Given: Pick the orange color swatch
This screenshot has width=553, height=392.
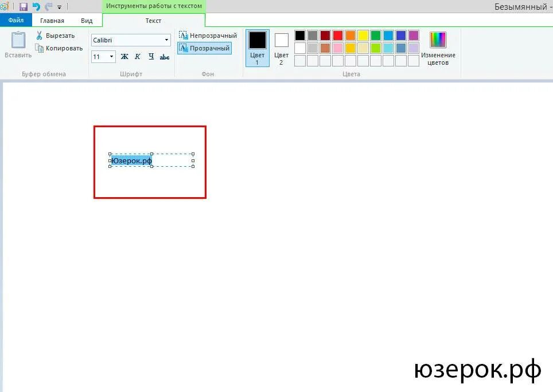Looking at the screenshot, I should click(x=350, y=35).
